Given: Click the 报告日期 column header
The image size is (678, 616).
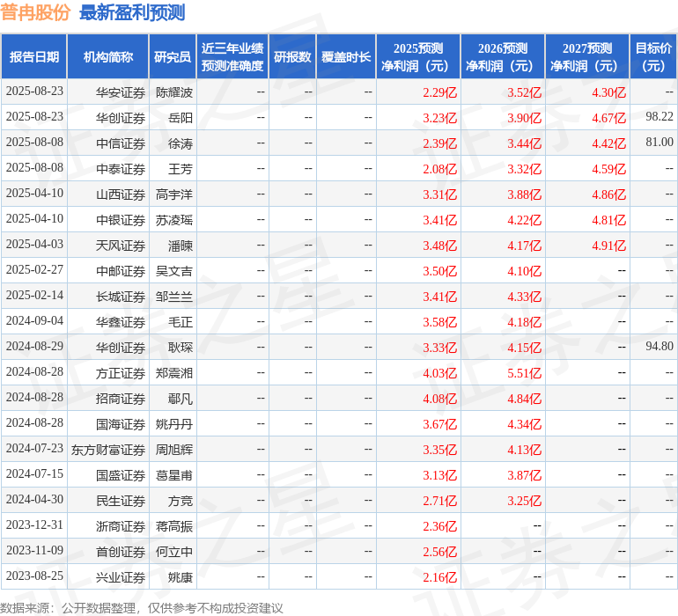Looking at the screenshot, I should (34, 56).
